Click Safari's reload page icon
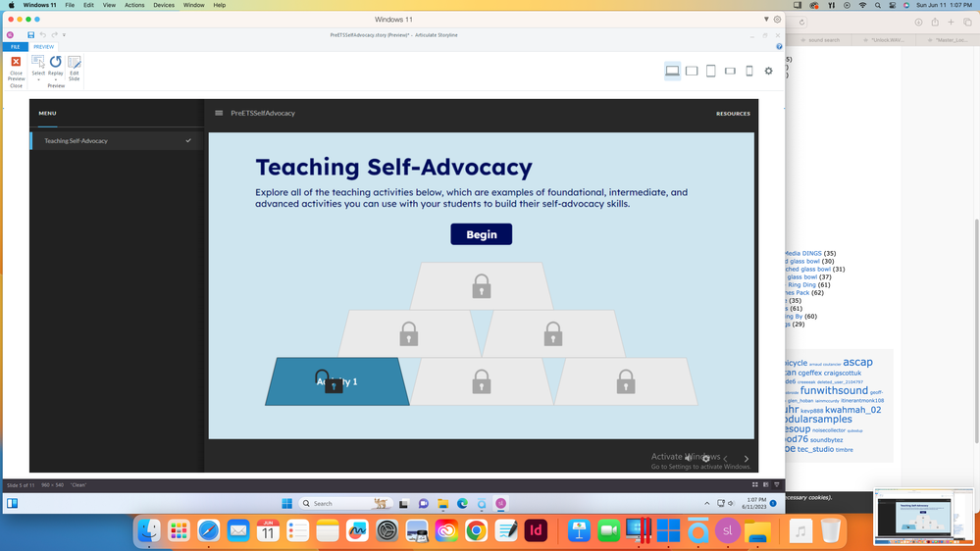 pos(801,23)
